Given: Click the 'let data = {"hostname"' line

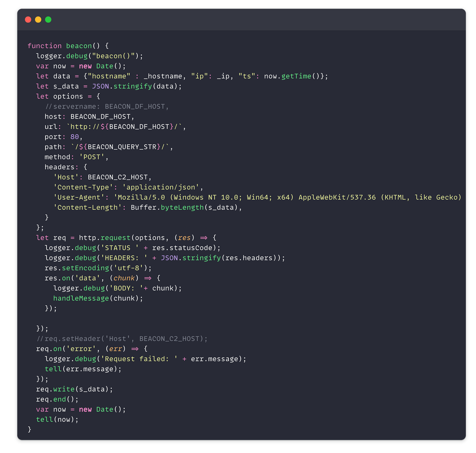Looking at the screenshot, I should coord(182,76).
